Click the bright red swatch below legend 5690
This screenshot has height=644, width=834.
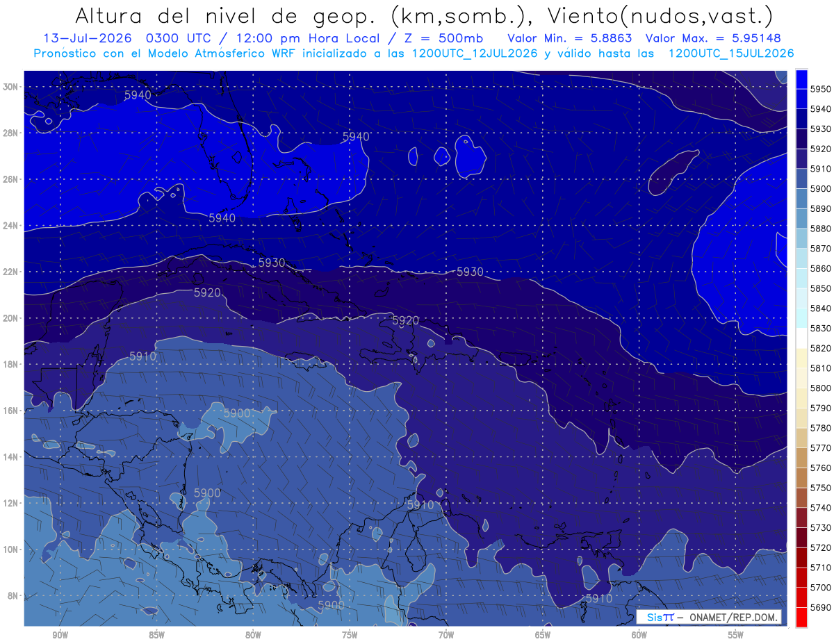click(801, 617)
